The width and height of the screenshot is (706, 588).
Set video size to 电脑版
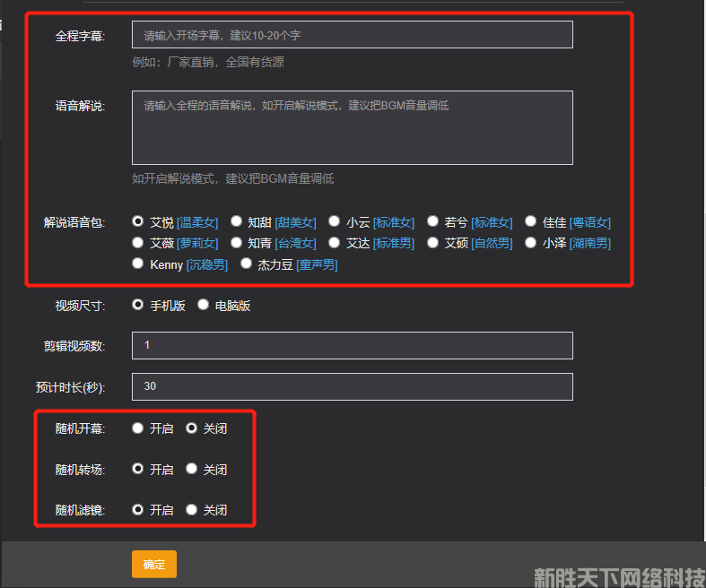[204, 306]
